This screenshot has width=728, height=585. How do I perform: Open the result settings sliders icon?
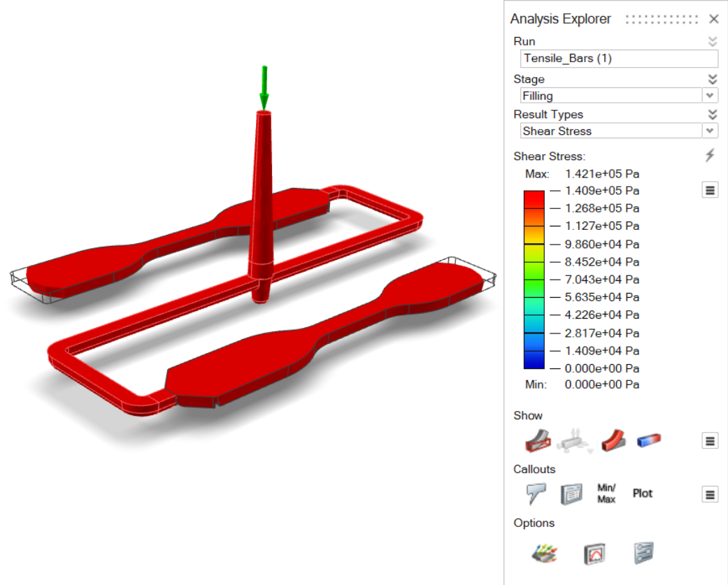pos(643,553)
